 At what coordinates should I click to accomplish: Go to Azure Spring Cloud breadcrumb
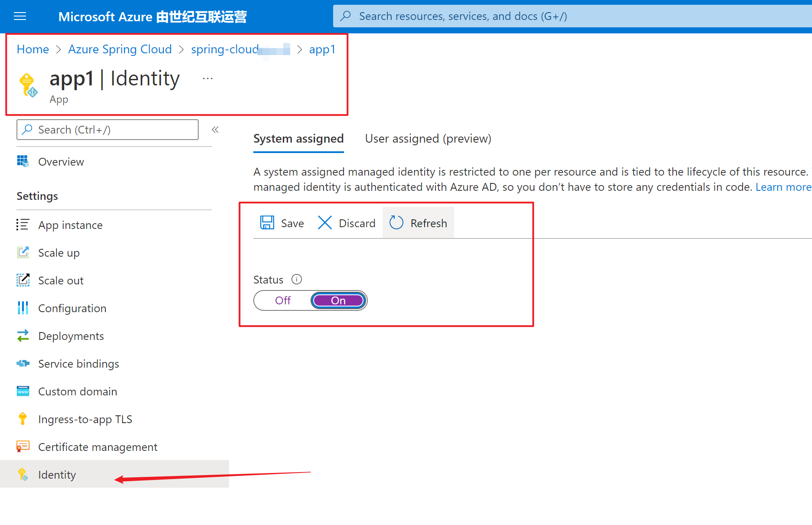pos(120,49)
